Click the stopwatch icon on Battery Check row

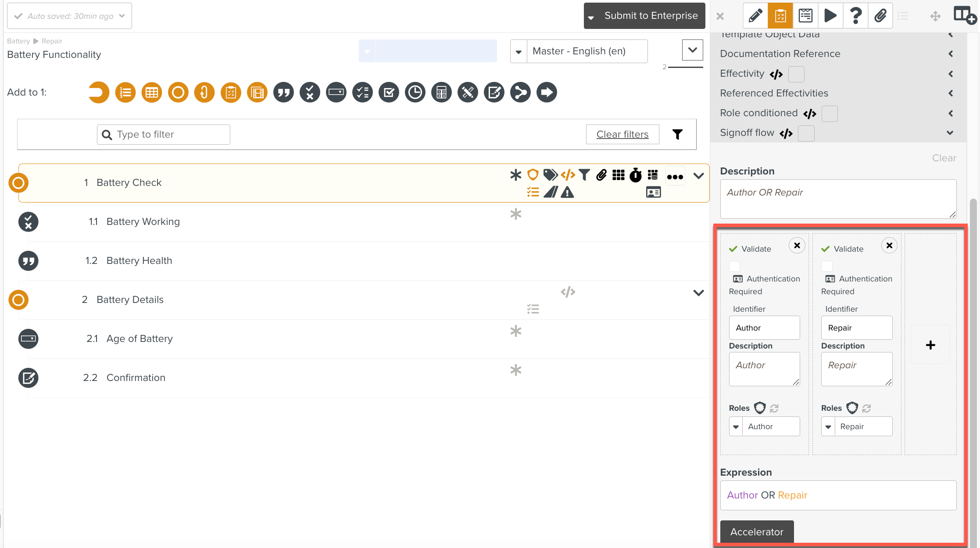(x=636, y=175)
